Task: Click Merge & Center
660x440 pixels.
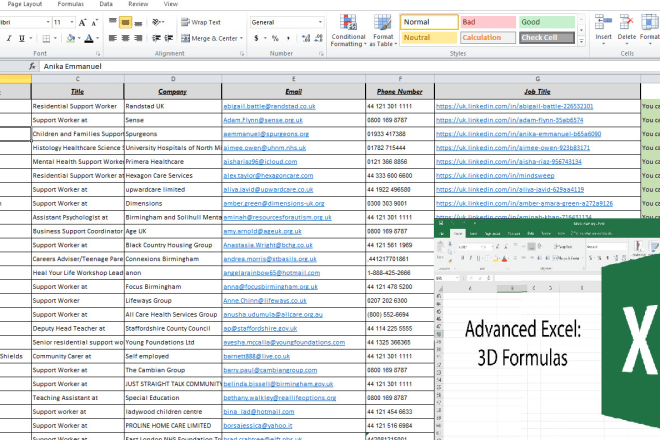Action: point(210,38)
